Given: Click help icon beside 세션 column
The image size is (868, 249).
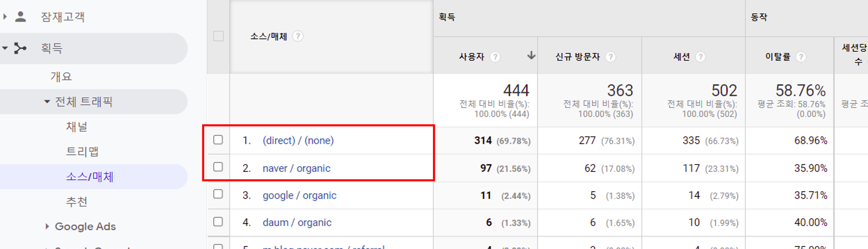Looking at the screenshot, I should [x=700, y=57].
